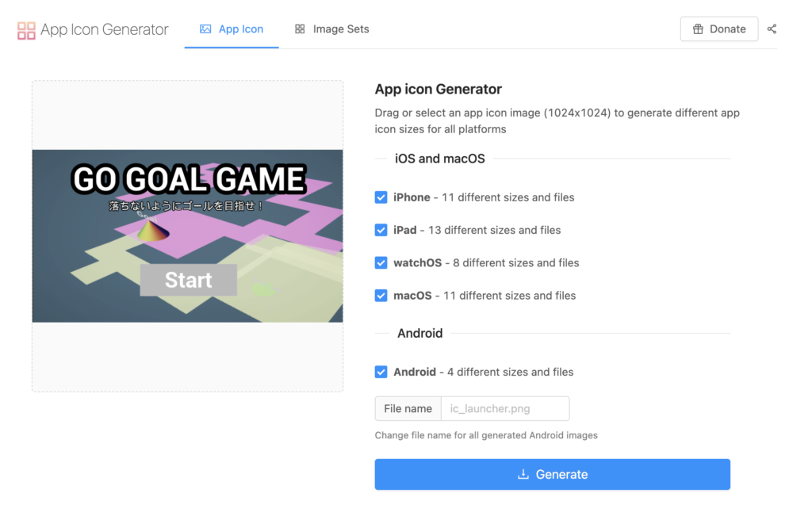Viewport: 812px width, 520px height.
Task: Focus the ic_launcher.png file name field
Action: click(505, 409)
